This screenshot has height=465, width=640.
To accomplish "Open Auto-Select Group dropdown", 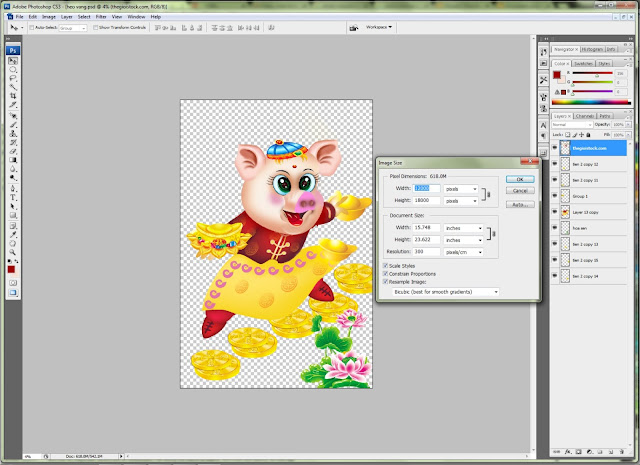I will (x=73, y=28).
